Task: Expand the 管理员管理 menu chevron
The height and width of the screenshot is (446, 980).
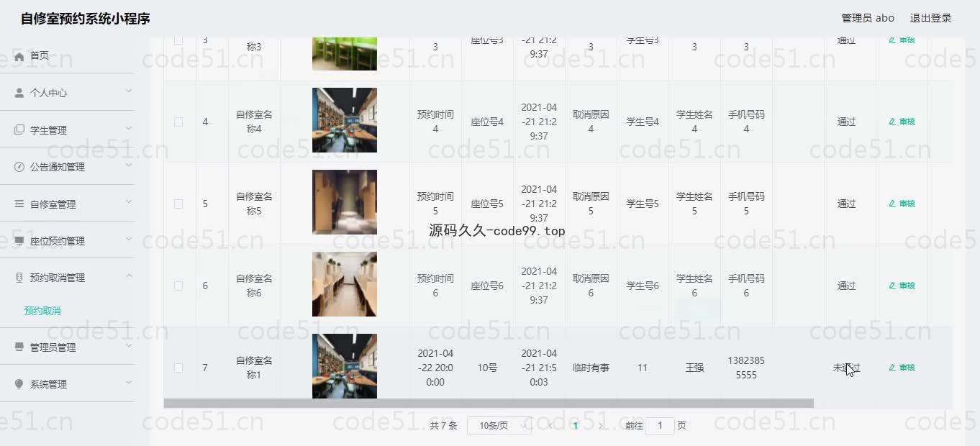Action: coord(129,345)
